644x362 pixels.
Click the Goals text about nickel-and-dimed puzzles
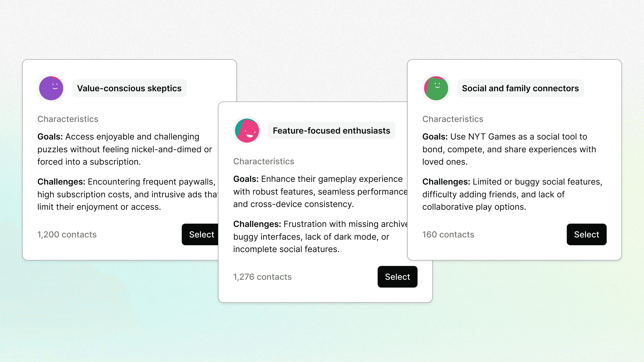click(x=125, y=149)
